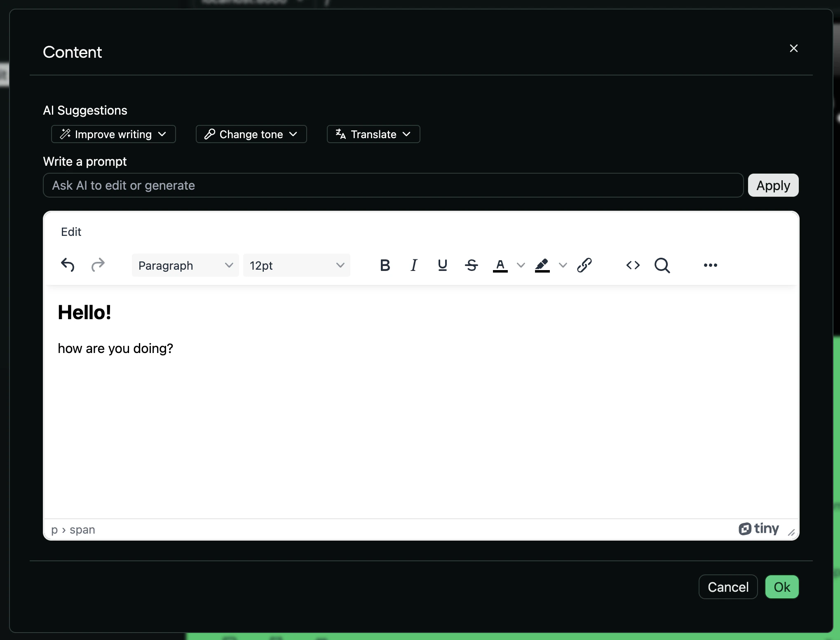This screenshot has height=640, width=840.
Task: Confirm with the Ok button
Action: tap(782, 587)
